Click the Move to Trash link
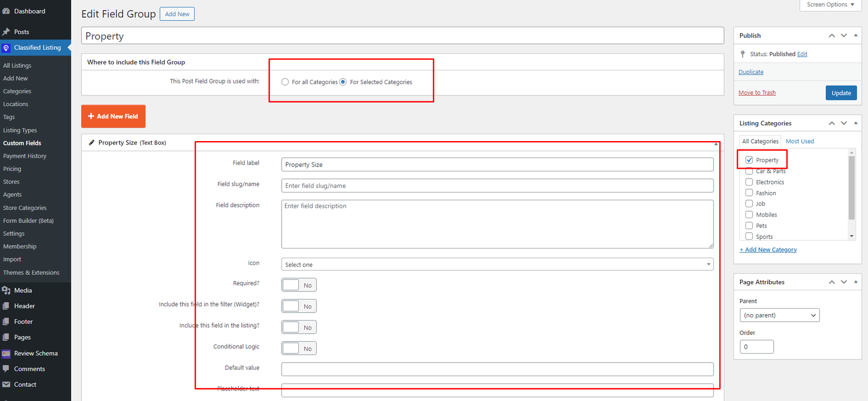868x401 pixels. (x=757, y=93)
